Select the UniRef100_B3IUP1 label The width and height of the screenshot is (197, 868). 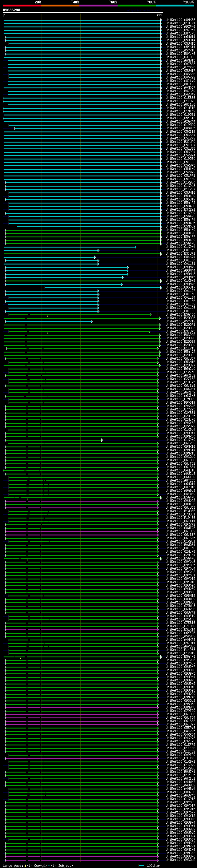coord(180,253)
